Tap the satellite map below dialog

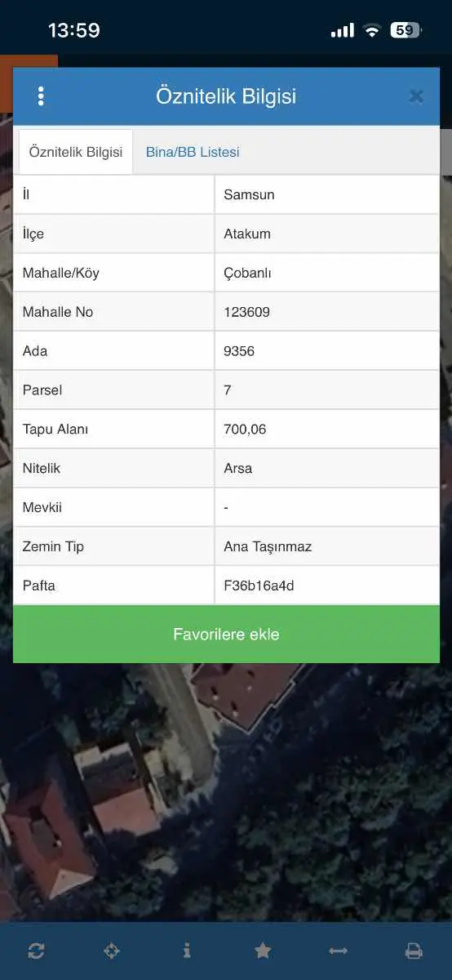click(226, 792)
